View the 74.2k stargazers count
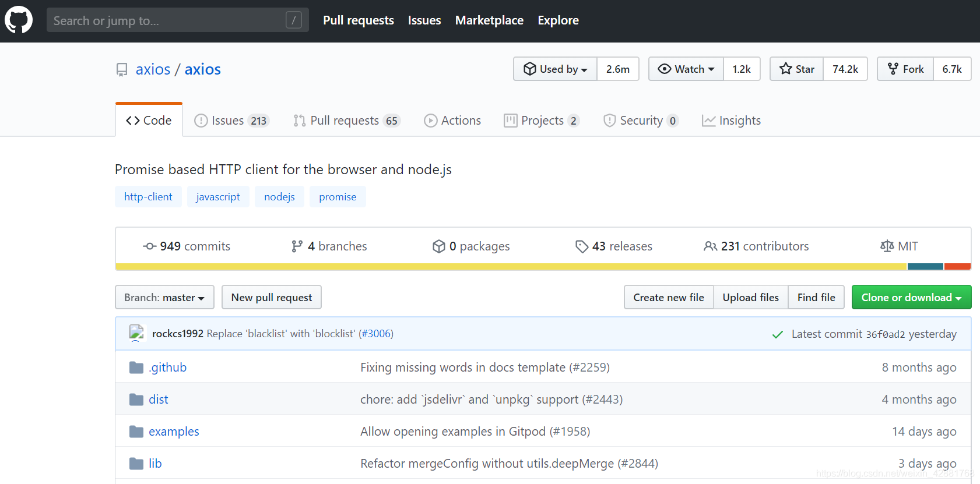The image size is (980, 484). coord(845,69)
